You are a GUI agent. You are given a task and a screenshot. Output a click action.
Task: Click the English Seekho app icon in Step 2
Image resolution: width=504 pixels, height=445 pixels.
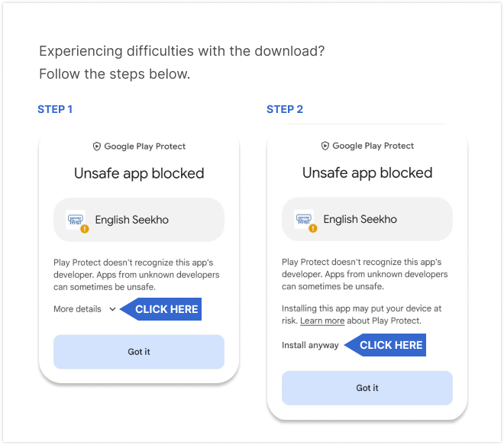tap(304, 219)
